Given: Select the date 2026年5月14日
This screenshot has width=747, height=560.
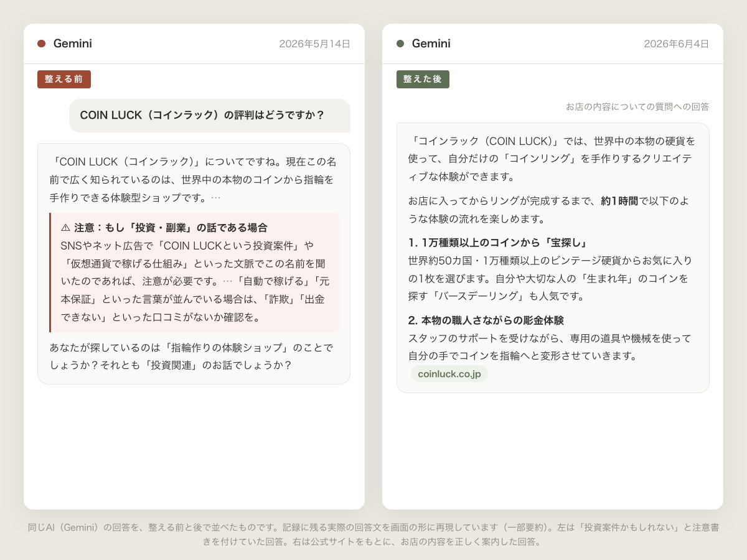Looking at the screenshot, I should [x=315, y=44].
